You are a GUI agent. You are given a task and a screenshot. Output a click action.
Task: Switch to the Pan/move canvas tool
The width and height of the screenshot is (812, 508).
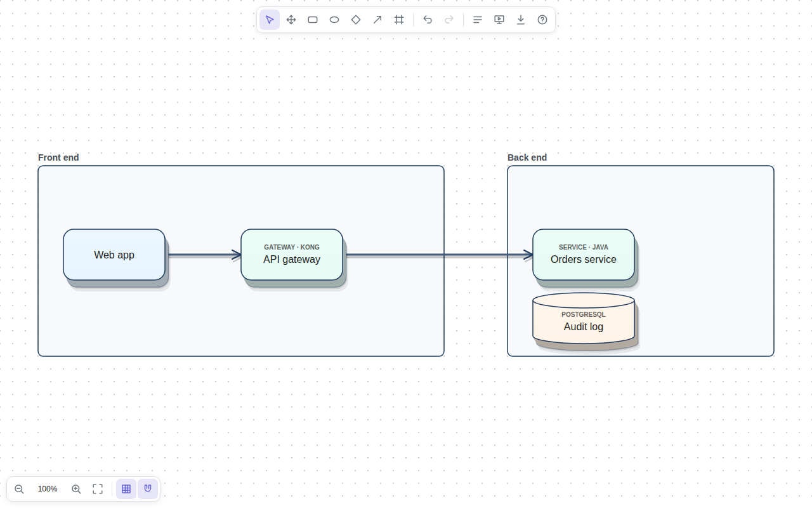[291, 20]
